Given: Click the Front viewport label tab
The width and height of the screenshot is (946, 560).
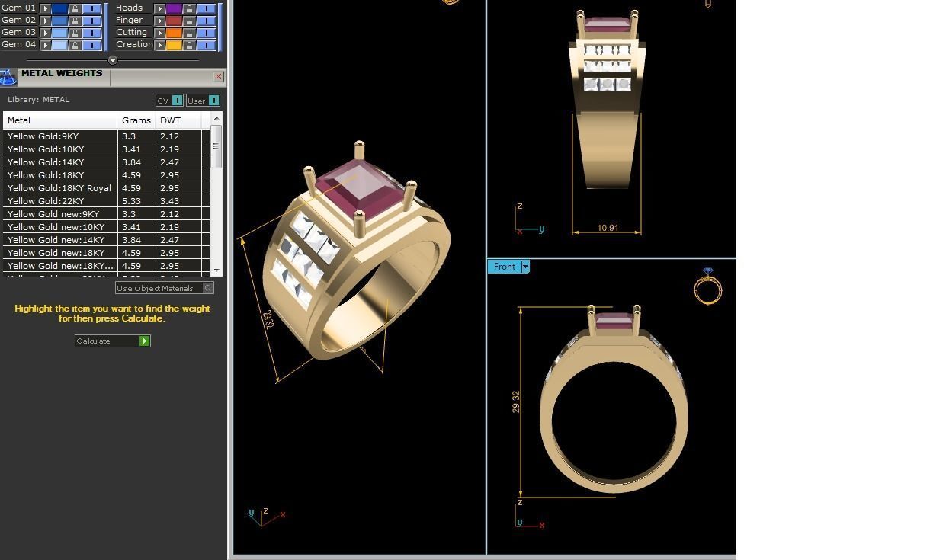Looking at the screenshot, I should click(x=504, y=267).
